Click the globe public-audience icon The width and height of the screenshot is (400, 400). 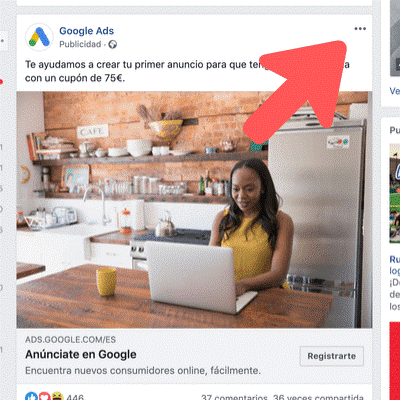(113, 44)
